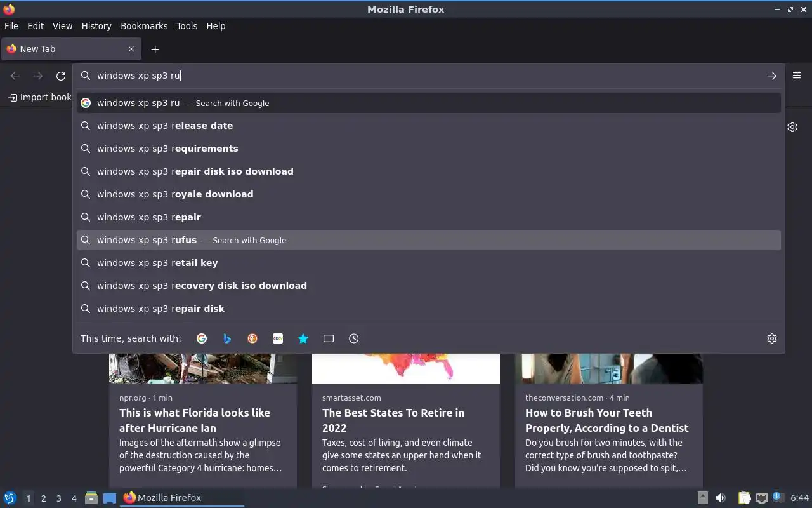This screenshot has height=508, width=812.
Task: Switch to workspace 3
Action: point(58,498)
